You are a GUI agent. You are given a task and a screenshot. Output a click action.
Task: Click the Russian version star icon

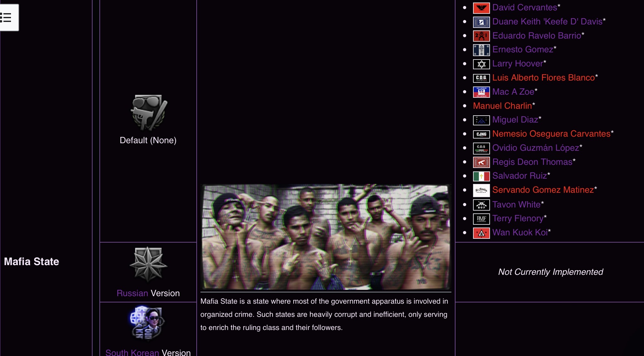pyautogui.click(x=148, y=264)
